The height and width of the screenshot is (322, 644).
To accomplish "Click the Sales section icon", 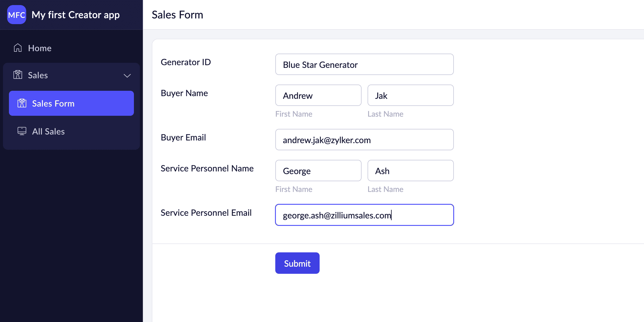I will point(18,75).
